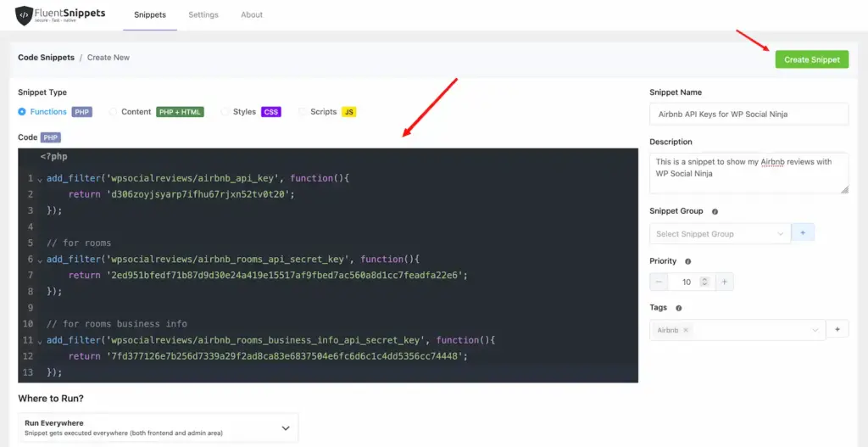The width and height of the screenshot is (868, 447).
Task: Click line number 4 in code gutter
Action: (x=31, y=226)
